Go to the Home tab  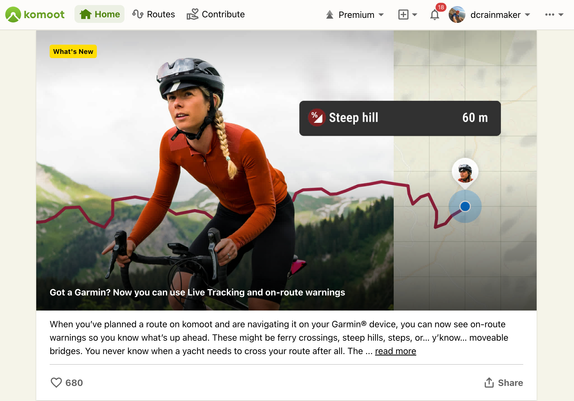pyautogui.click(x=100, y=14)
